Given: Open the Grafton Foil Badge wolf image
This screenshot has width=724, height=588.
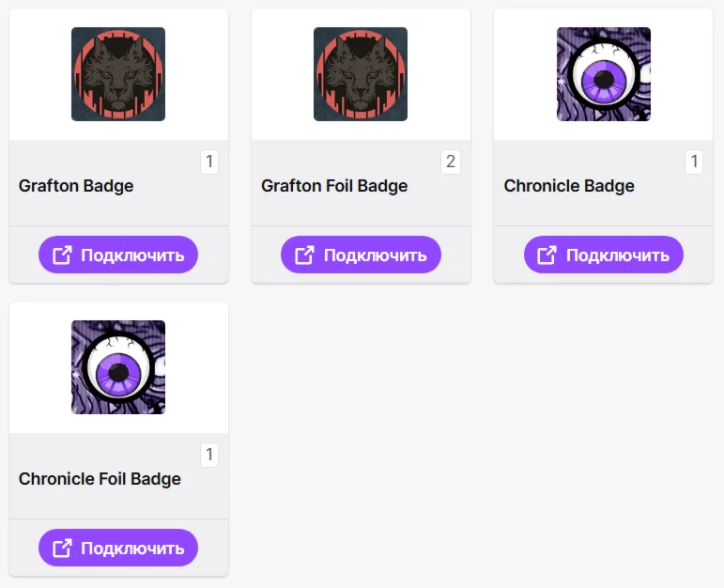Looking at the screenshot, I should point(361,74).
